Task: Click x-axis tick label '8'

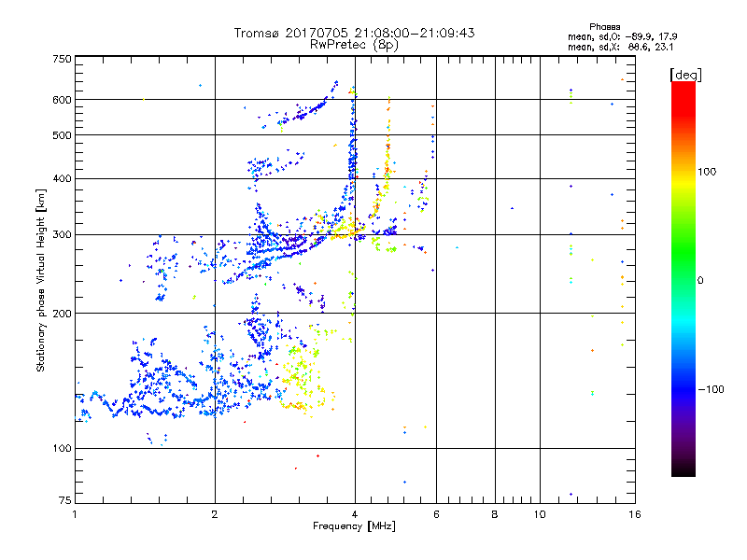Action: [495, 514]
